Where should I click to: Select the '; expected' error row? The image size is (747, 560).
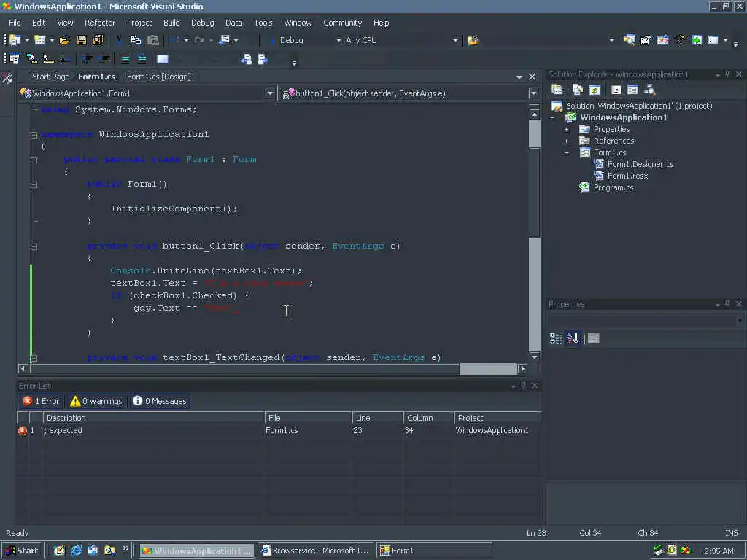coord(279,430)
